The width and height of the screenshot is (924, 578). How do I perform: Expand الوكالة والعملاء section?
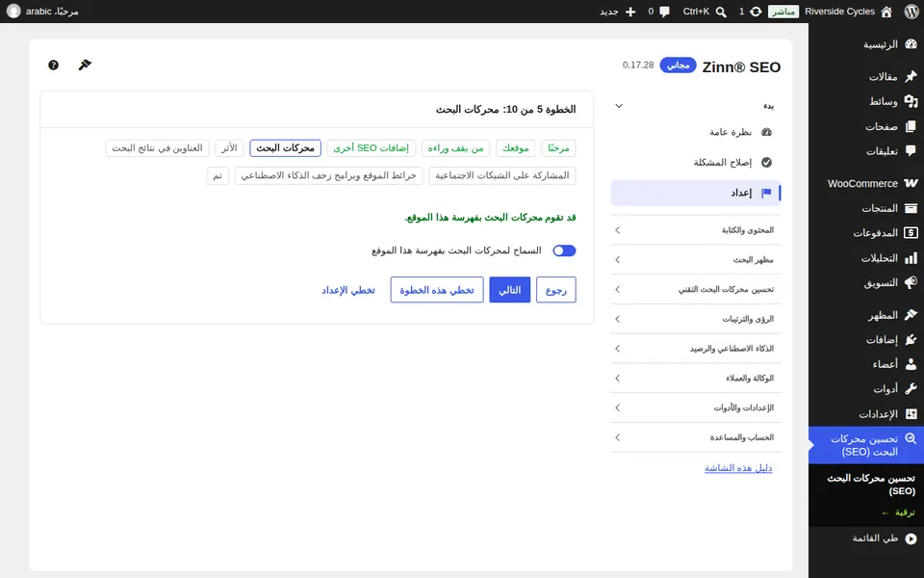point(696,378)
